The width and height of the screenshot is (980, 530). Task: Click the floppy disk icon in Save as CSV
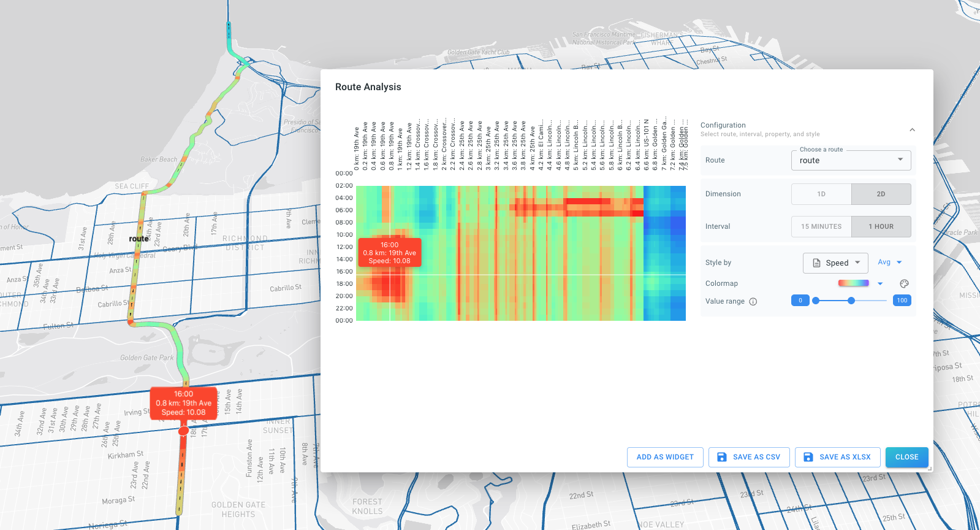tap(722, 457)
